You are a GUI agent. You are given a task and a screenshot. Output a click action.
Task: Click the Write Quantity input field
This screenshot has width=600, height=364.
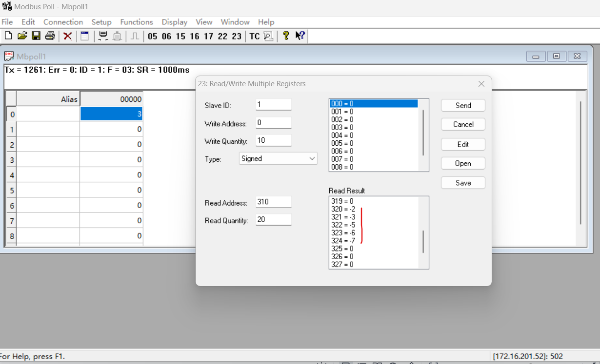tap(273, 140)
